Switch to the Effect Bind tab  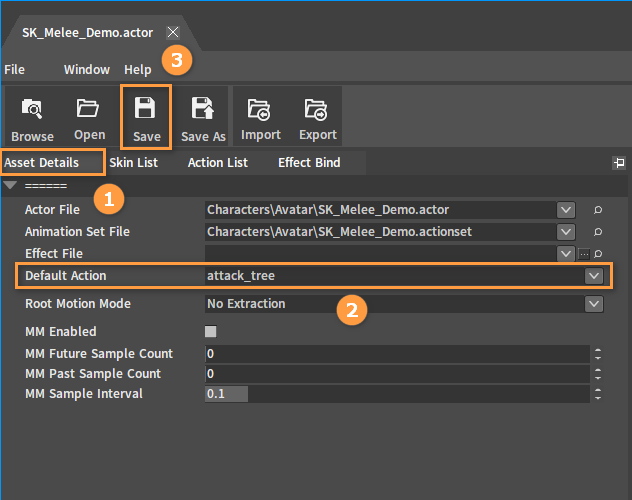[x=309, y=163]
